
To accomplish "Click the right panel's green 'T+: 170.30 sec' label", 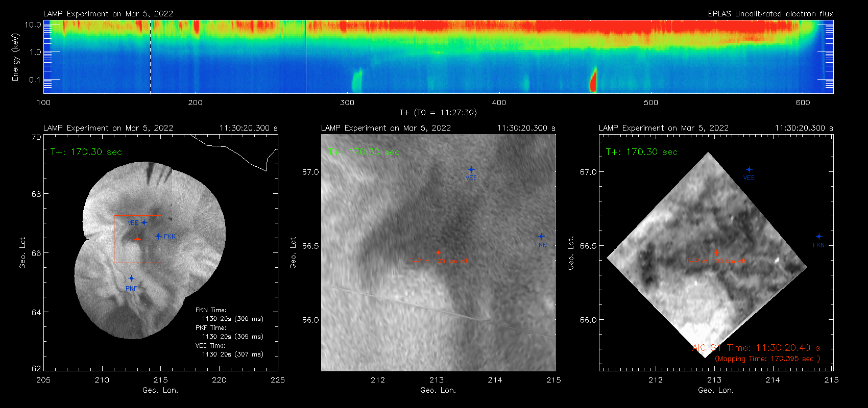I will tap(642, 152).
